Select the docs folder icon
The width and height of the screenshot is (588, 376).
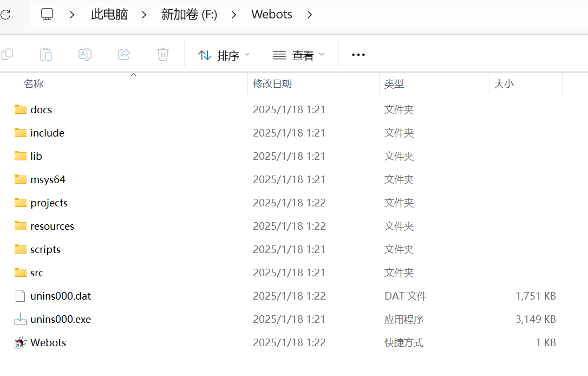point(21,109)
